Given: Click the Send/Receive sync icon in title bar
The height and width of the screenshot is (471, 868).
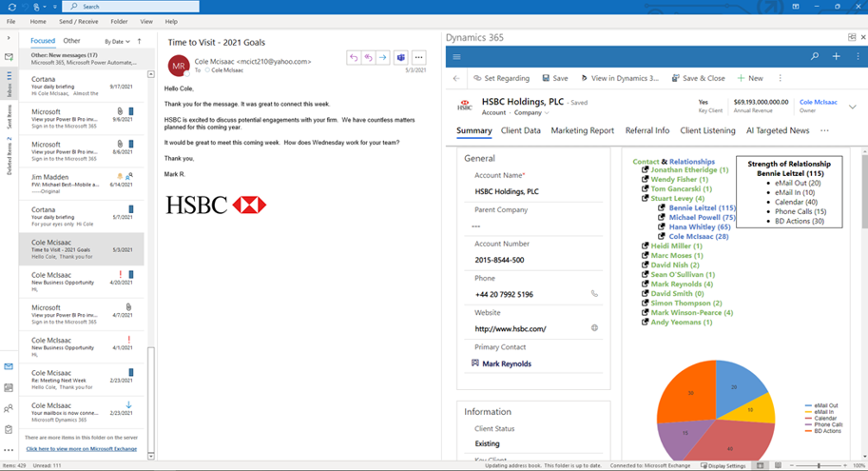Looking at the screenshot, I should coord(11,7).
